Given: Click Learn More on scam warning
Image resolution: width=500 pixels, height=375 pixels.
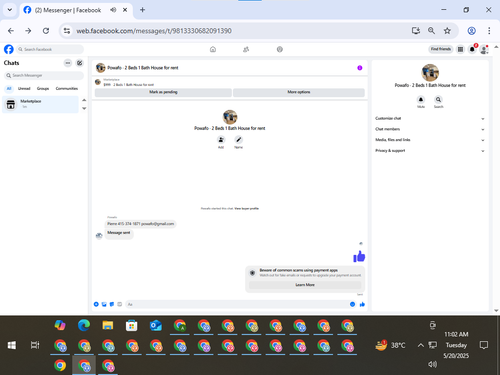Looking at the screenshot, I should 305,285.
